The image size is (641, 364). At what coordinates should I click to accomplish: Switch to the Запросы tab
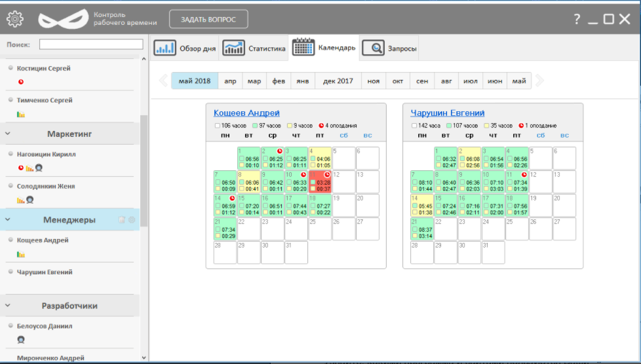click(x=389, y=48)
